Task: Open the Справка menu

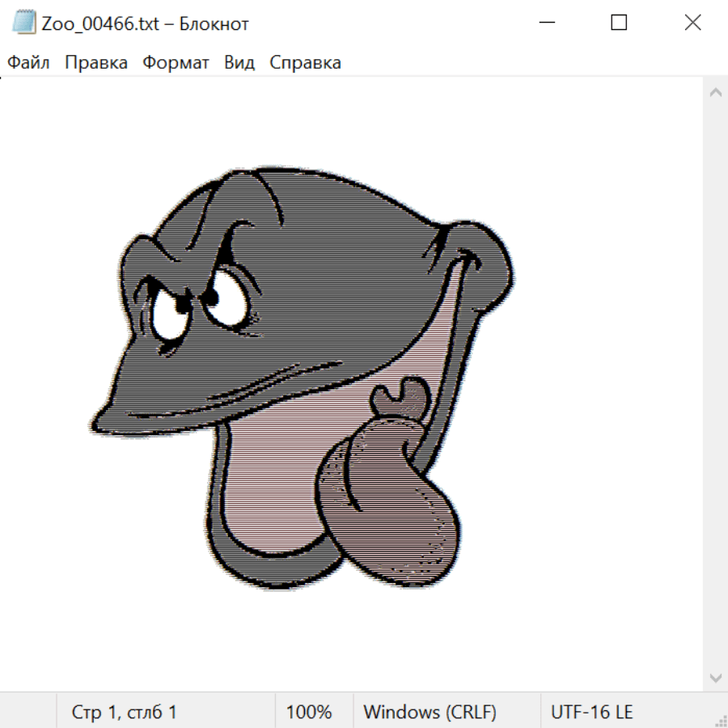Action: [x=305, y=63]
